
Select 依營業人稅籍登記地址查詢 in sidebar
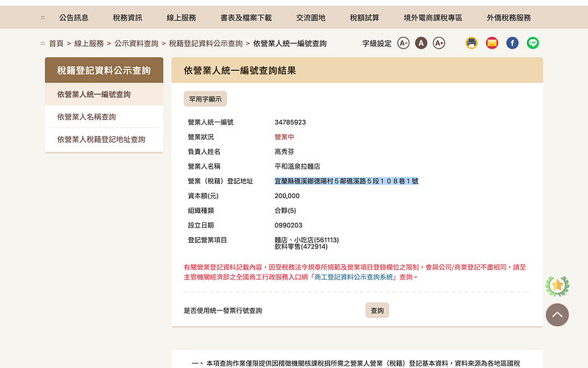click(x=104, y=139)
